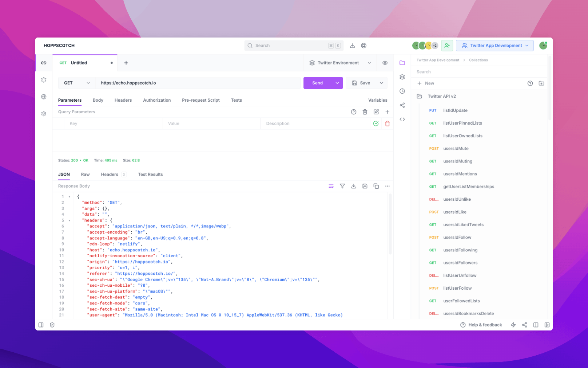Expand the Send button options arrow
The height and width of the screenshot is (368, 588).
tap(337, 83)
